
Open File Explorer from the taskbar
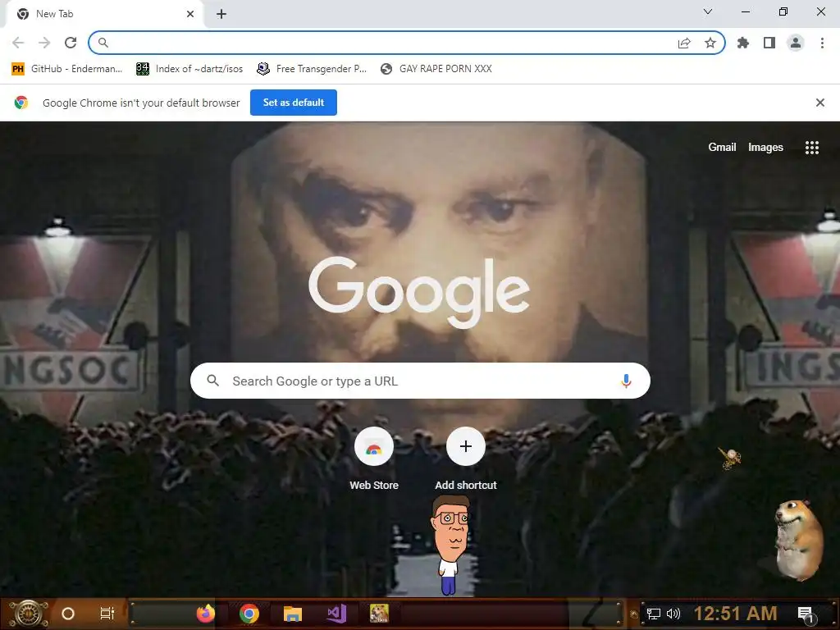[293, 614]
